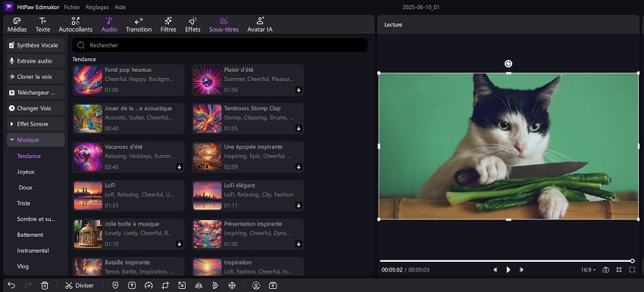Select the Inspiration track title
Viewport: 644px width, 292px height.
(x=238, y=262)
